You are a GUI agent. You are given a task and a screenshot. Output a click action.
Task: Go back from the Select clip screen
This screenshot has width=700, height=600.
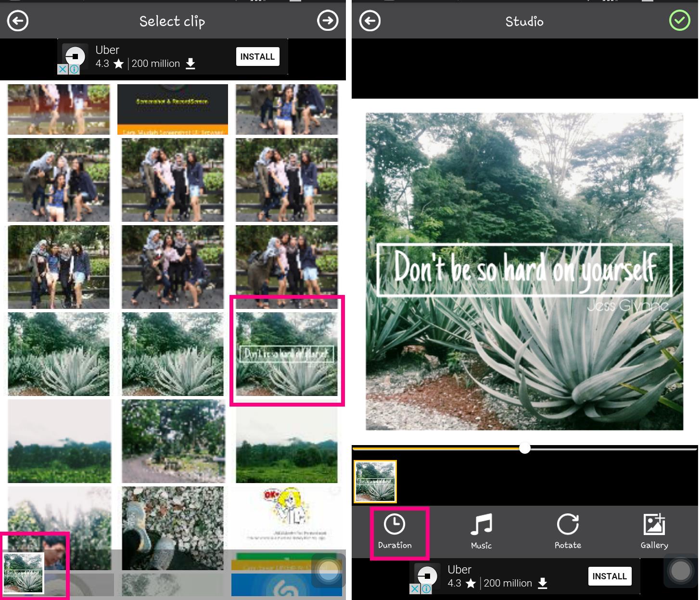pos(18,21)
